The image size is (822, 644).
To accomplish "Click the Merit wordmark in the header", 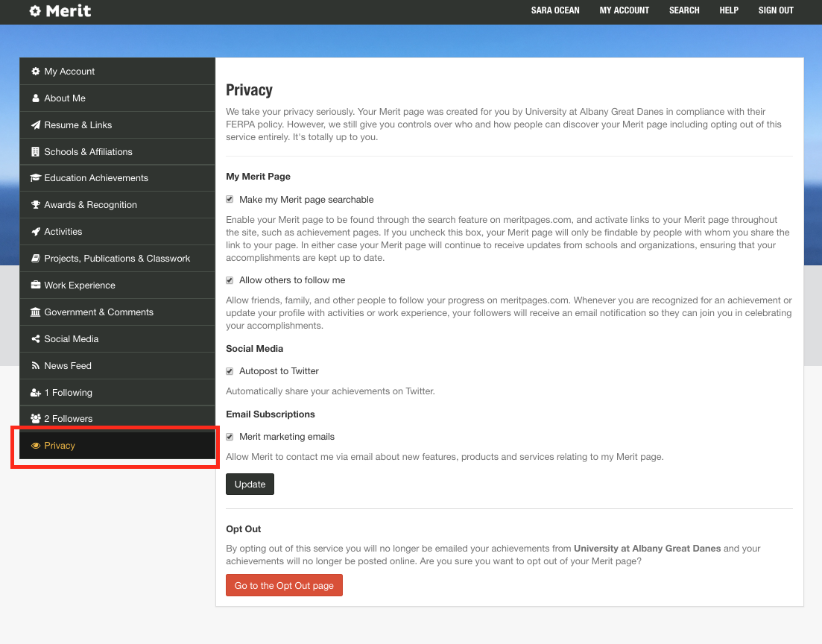I will tap(68, 11).
